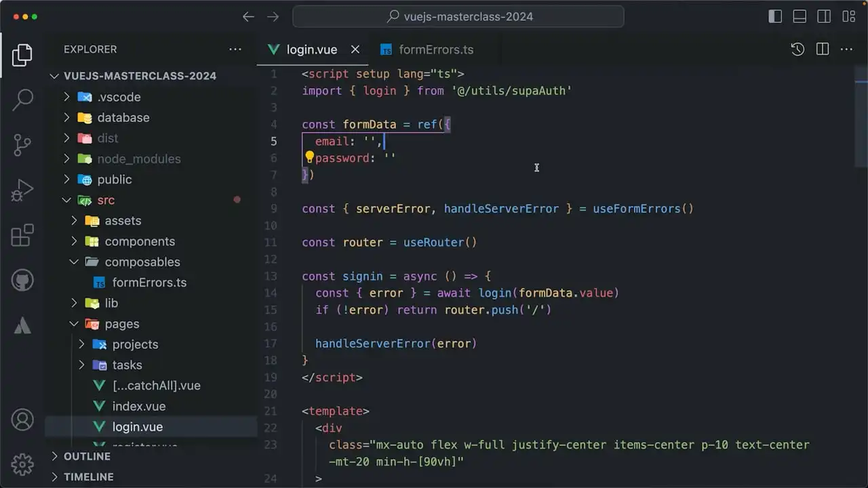The image size is (868, 488).
Task: Open the Atlassian view in activity bar
Action: [22, 325]
